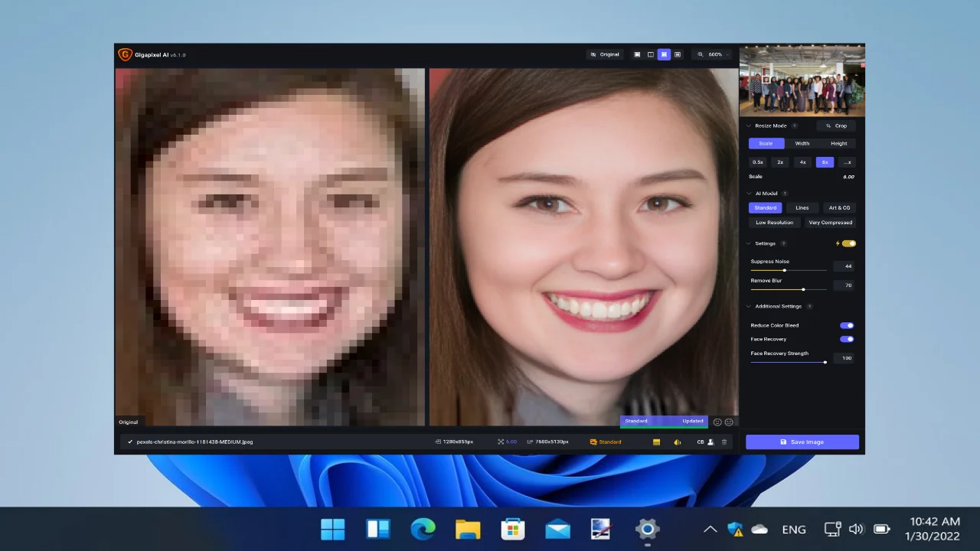This screenshot has width=980, height=551.
Task: Select 6x scale option
Action: (825, 162)
